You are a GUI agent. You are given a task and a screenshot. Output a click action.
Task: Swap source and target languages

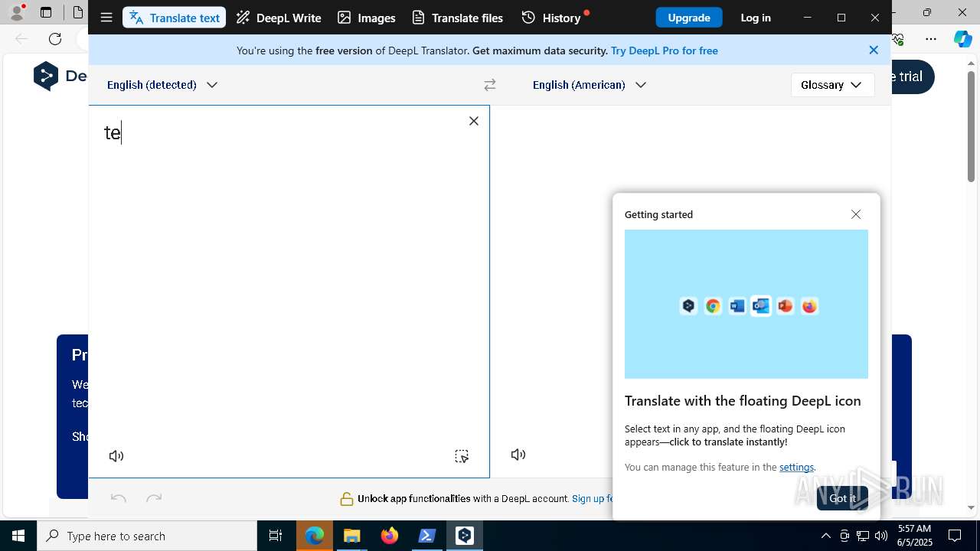[x=490, y=85]
